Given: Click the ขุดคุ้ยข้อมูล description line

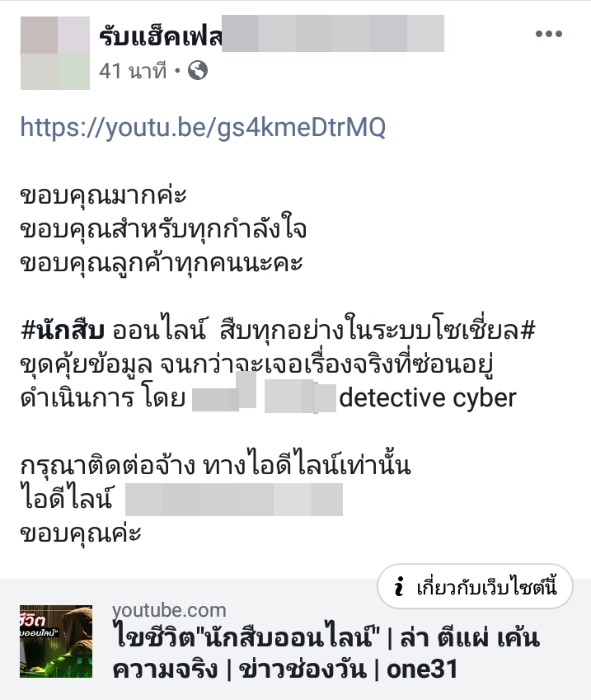Looking at the screenshot, I should (256, 364).
